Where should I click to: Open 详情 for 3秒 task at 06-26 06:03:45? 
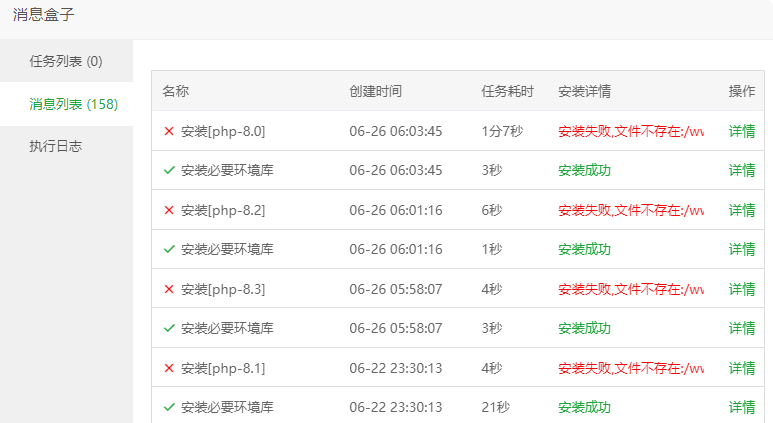click(742, 170)
